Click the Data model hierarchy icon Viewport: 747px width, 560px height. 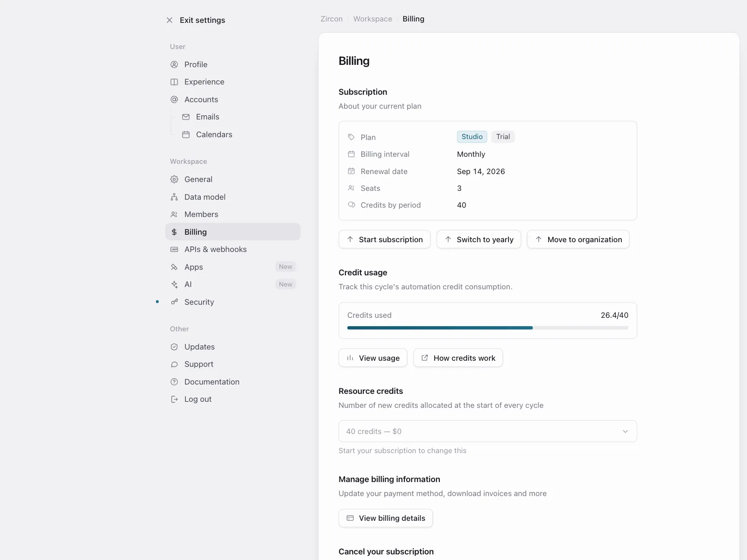click(x=174, y=197)
